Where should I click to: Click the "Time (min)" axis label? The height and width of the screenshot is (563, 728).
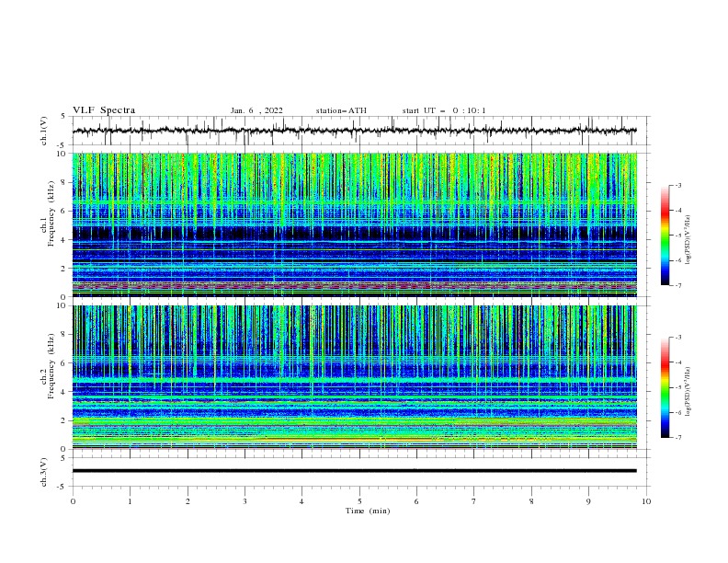pos(368,511)
